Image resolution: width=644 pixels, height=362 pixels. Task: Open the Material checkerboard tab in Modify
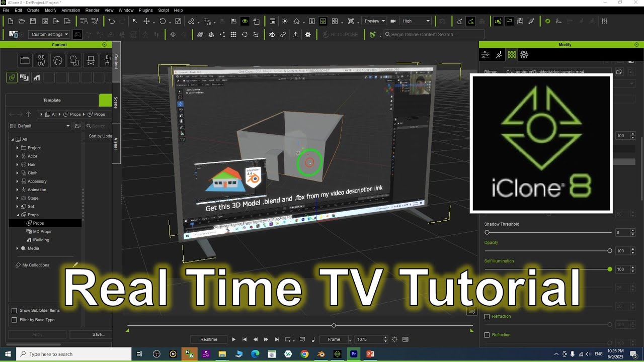[512, 55]
